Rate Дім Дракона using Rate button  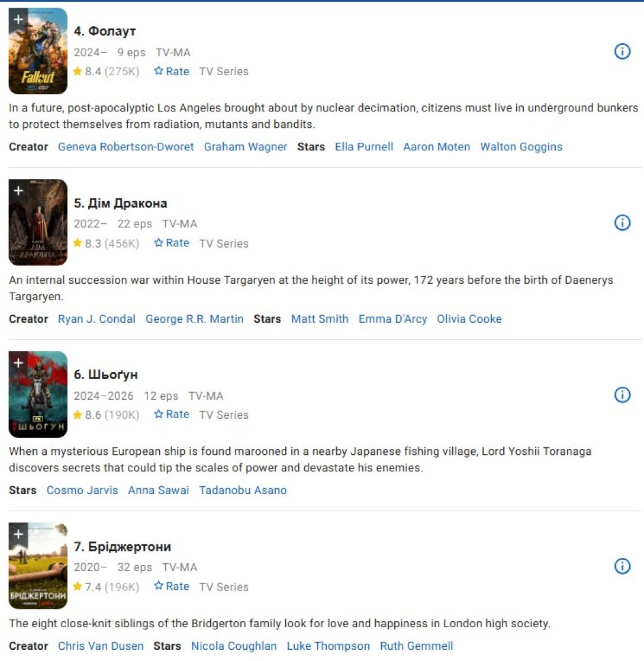pos(172,243)
